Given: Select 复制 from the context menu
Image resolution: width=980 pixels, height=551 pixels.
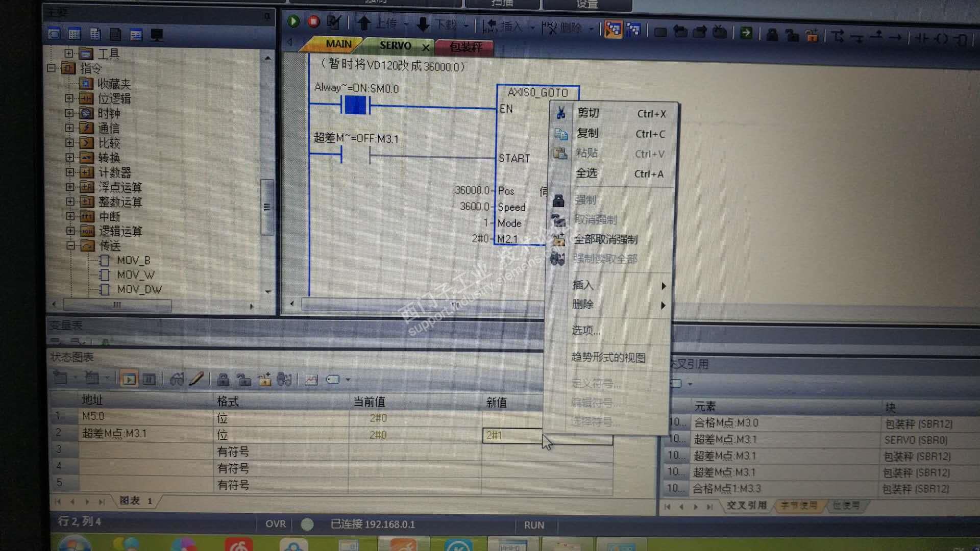Looking at the screenshot, I should pos(587,133).
